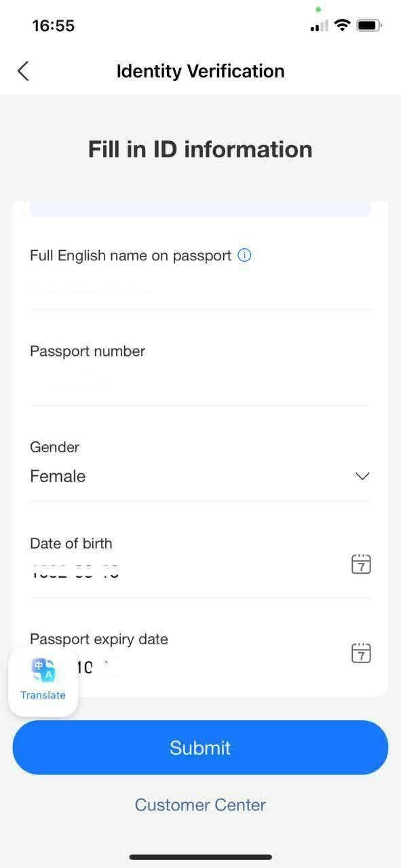Tap the Gender field label
The height and width of the screenshot is (868, 401).
[x=54, y=447]
